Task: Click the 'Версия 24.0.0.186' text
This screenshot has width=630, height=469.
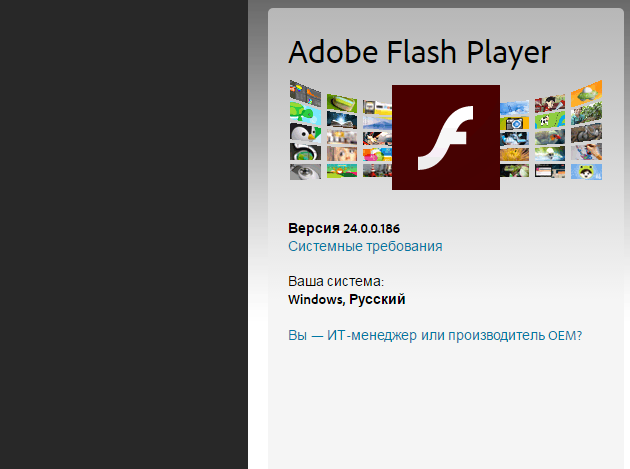Action: [344, 228]
